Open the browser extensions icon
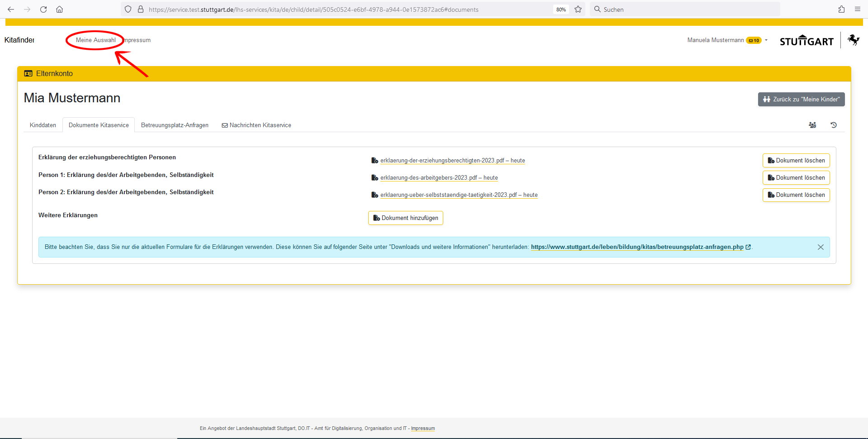The height and width of the screenshot is (439, 868). point(841,9)
